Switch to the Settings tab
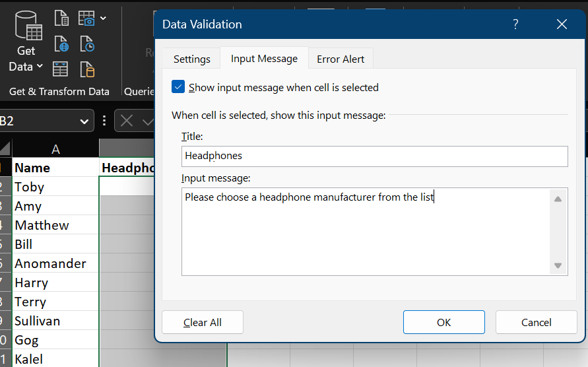This screenshot has height=367, width=588. click(191, 59)
